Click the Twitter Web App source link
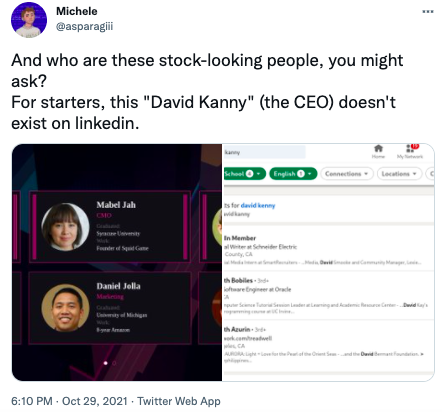This screenshot has height=412, width=442. coord(179,401)
